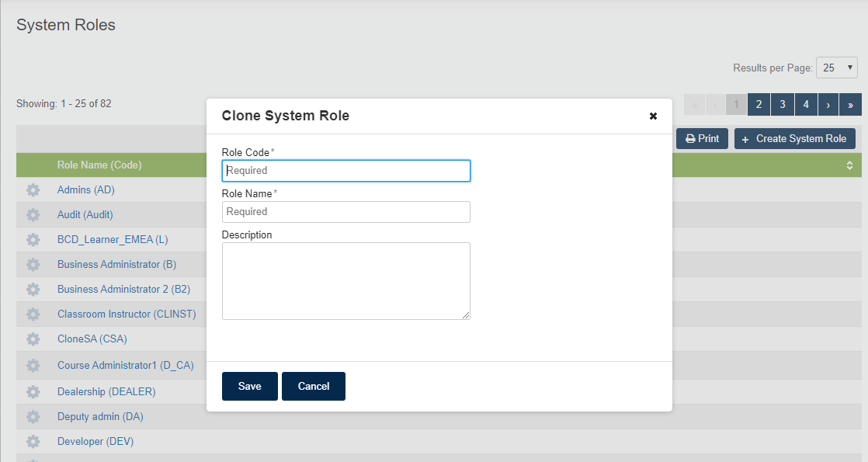Click inside the Description text area
Image resolution: width=868 pixels, height=462 pixels.
coord(346,281)
